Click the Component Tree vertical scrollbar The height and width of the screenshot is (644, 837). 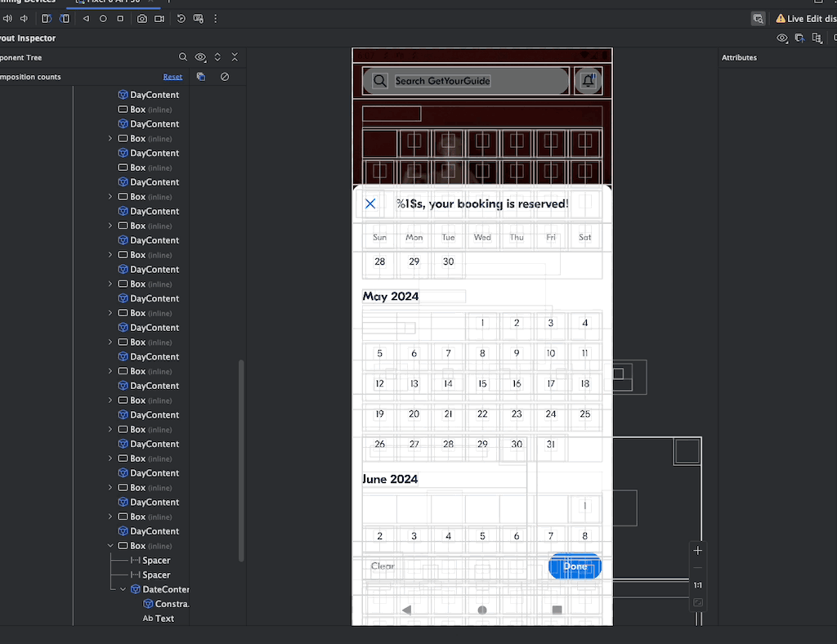(241, 462)
